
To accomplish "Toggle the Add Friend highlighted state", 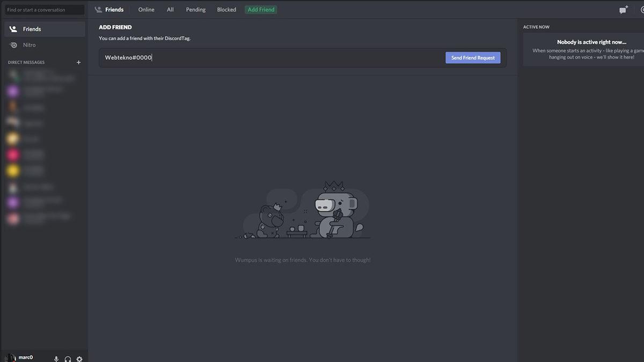I will pyautogui.click(x=260, y=9).
